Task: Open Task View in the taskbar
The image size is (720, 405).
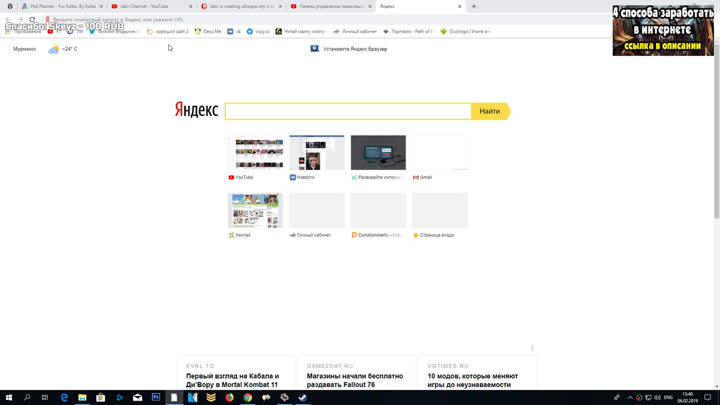Action: click(45, 397)
